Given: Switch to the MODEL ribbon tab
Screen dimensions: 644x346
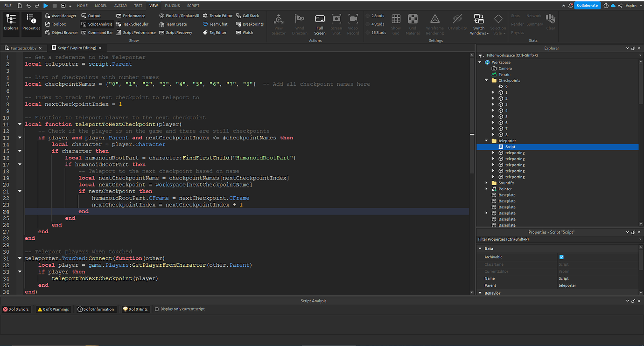Looking at the screenshot, I should pos(101,5).
